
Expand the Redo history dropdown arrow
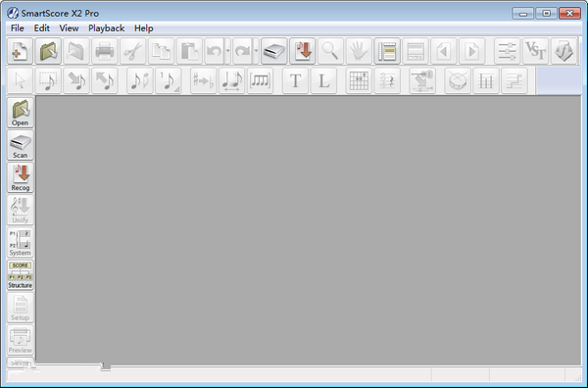(x=256, y=51)
